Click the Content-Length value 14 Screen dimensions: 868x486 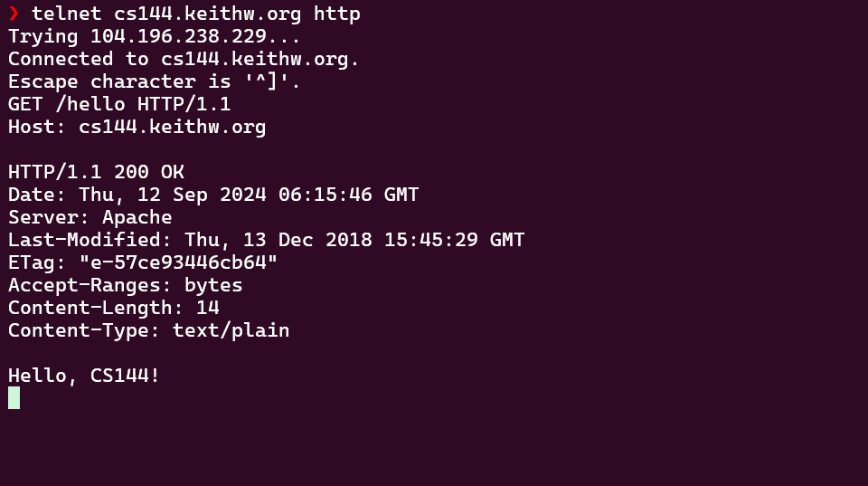click(x=208, y=308)
